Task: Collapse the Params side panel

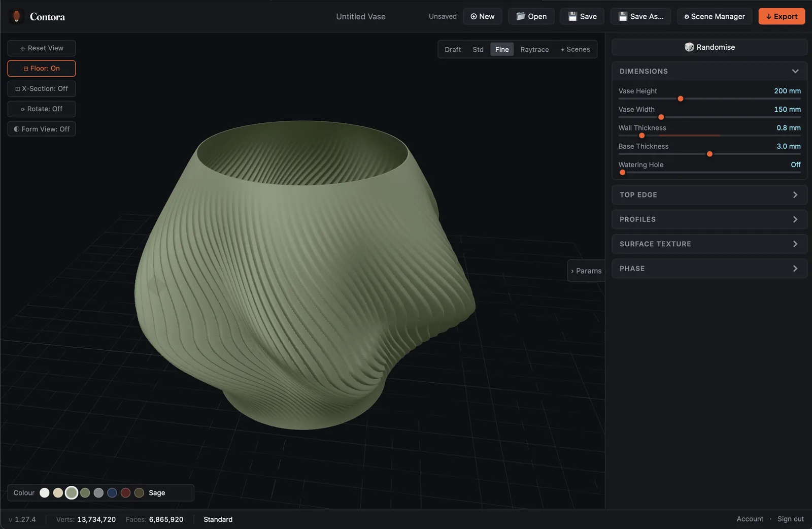Action: (586, 271)
